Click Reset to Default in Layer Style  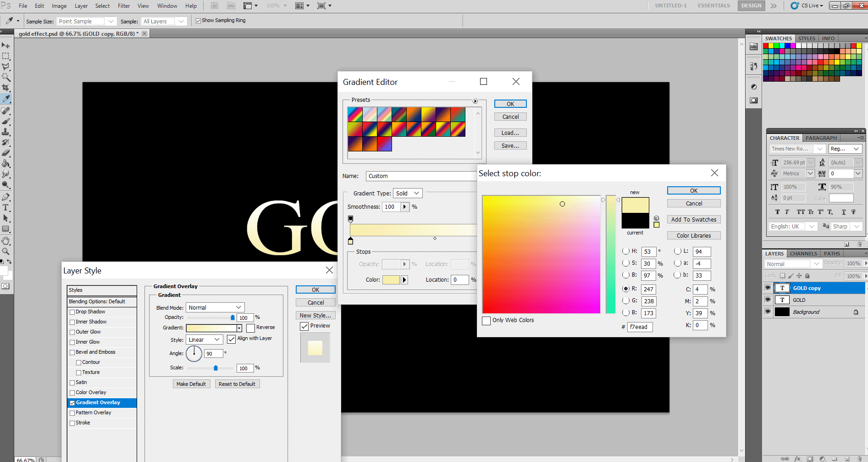pos(237,384)
